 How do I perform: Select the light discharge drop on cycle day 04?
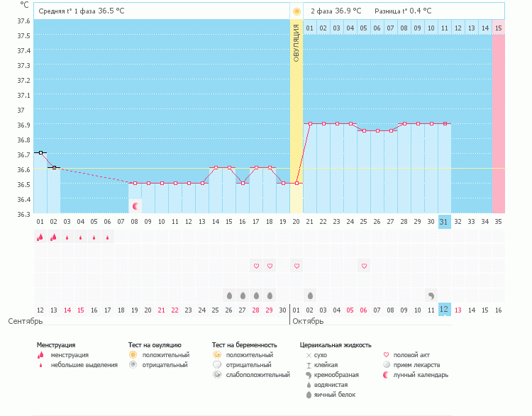click(81, 238)
